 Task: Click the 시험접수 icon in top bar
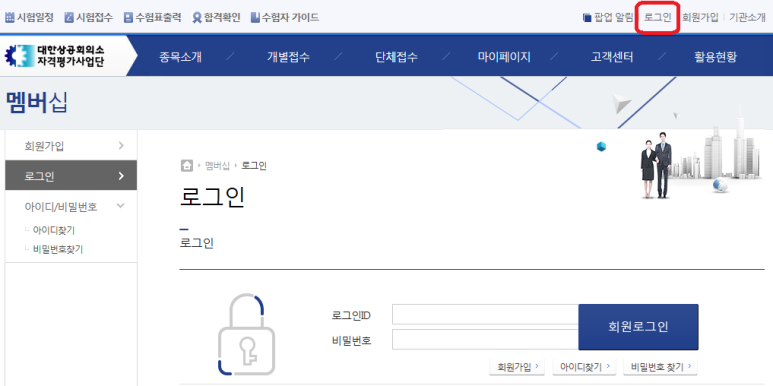(69, 18)
